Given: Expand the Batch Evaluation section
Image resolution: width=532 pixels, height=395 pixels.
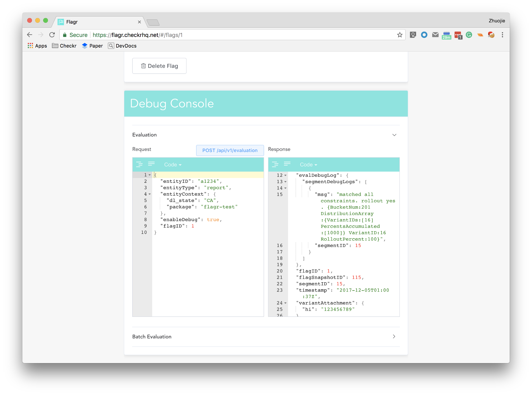Looking at the screenshot, I should pos(394,337).
